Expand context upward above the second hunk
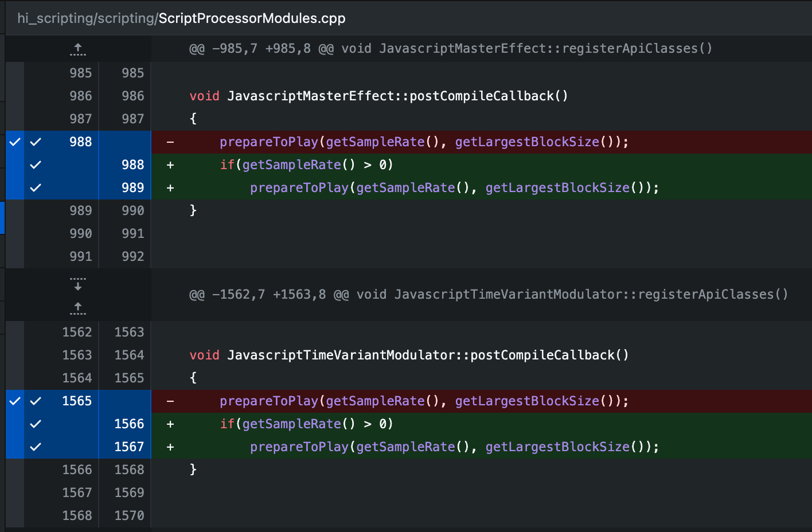 [x=77, y=309]
